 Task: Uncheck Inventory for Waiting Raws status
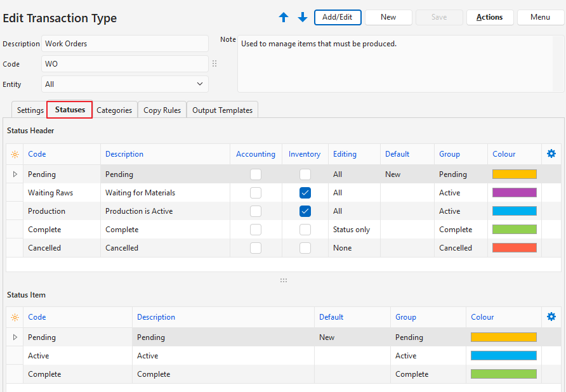[305, 193]
